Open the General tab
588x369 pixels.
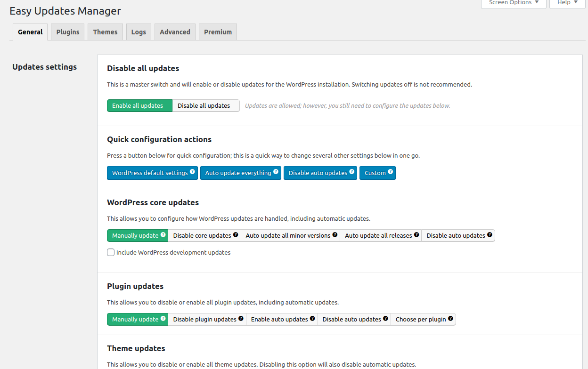(30, 32)
